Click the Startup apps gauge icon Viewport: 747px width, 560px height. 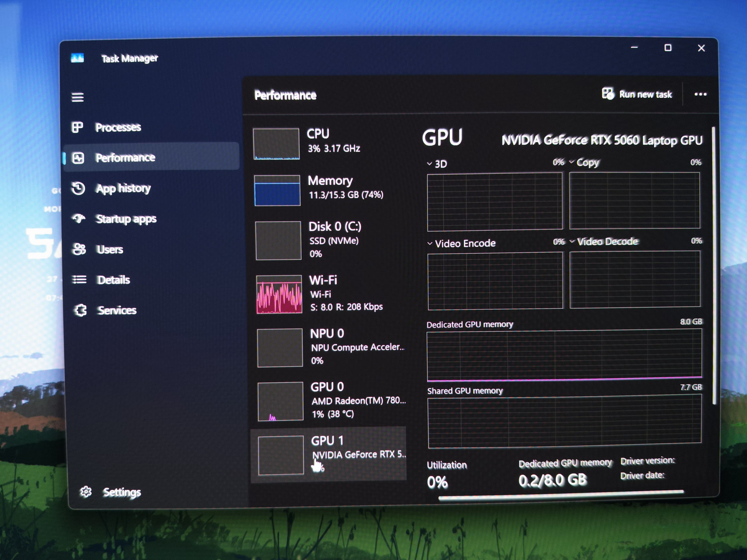click(79, 219)
